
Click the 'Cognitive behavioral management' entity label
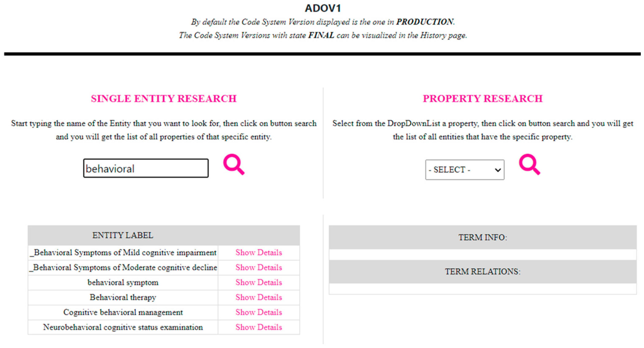click(123, 313)
